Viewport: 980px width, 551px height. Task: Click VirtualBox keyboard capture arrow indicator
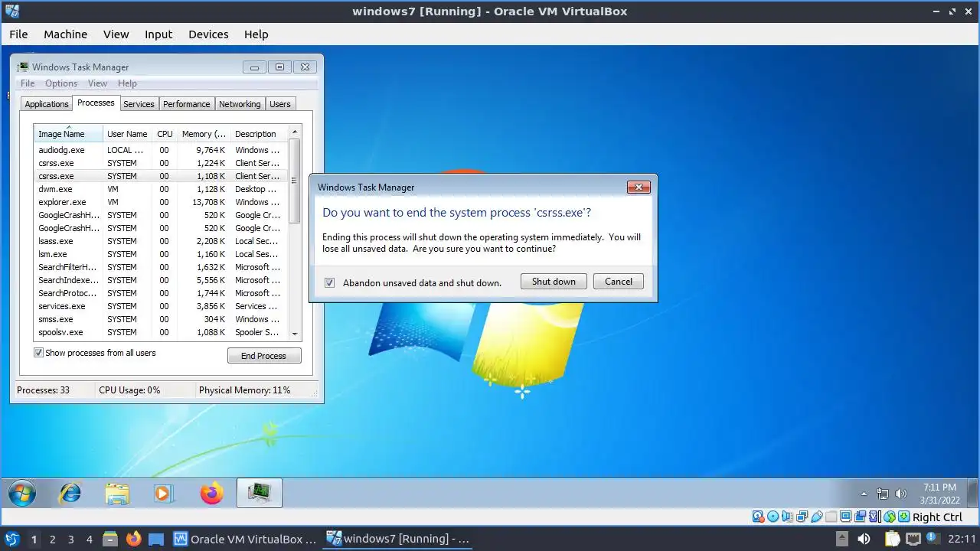[x=904, y=517]
